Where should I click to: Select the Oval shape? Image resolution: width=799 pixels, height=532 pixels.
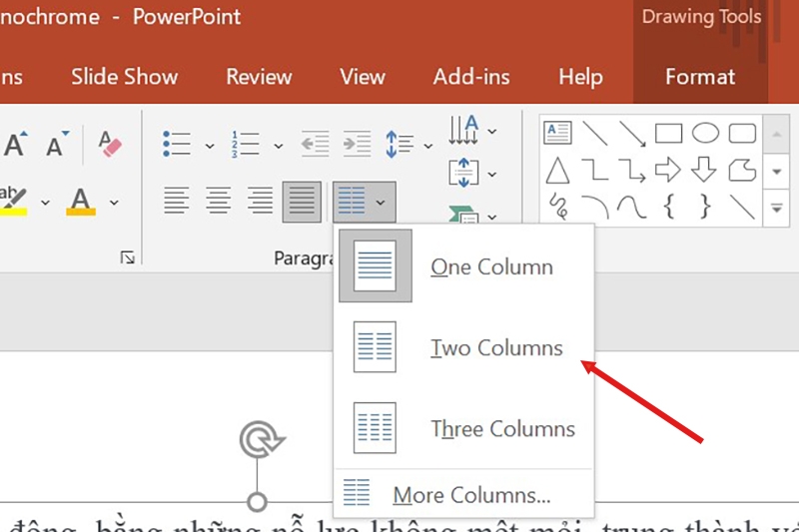pos(705,134)
